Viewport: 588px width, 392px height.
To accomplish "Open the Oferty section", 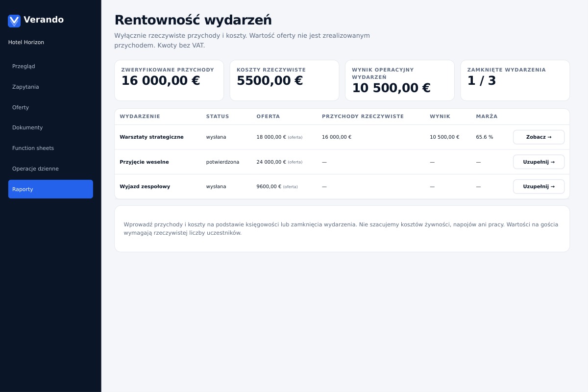I will [50, 107].
